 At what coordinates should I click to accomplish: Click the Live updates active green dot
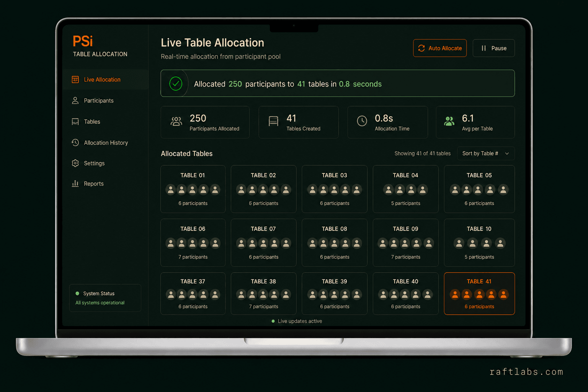coord(273,321)
